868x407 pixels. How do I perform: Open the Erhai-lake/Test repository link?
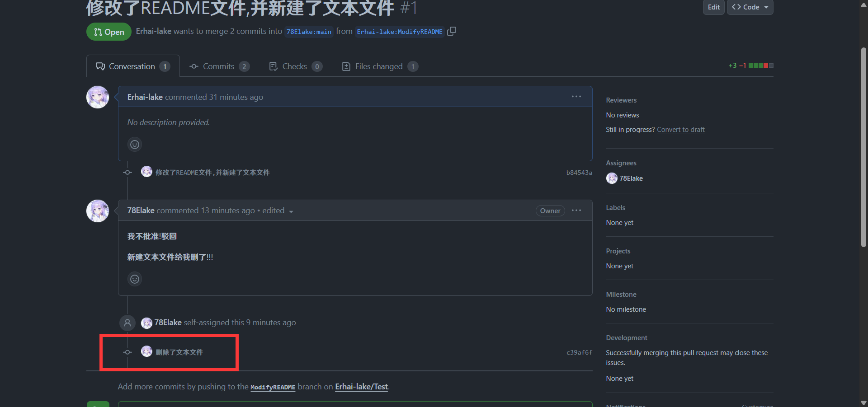361,387
